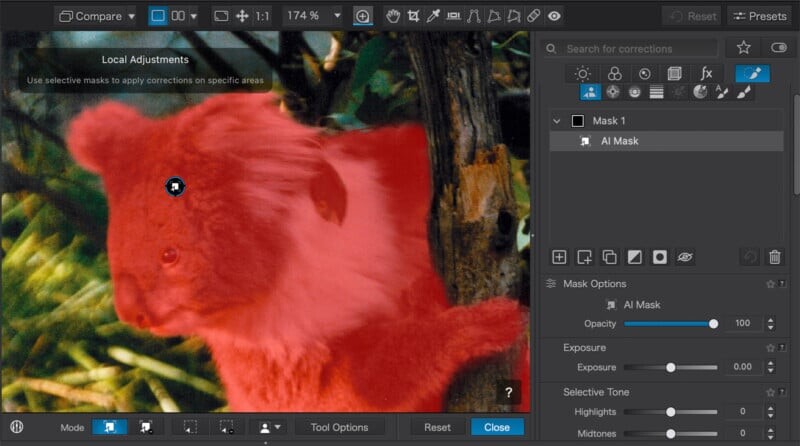Duplicate the mask using the copy icon
The height and width of the screenshot is (446, 800).
tap(609, 257)
